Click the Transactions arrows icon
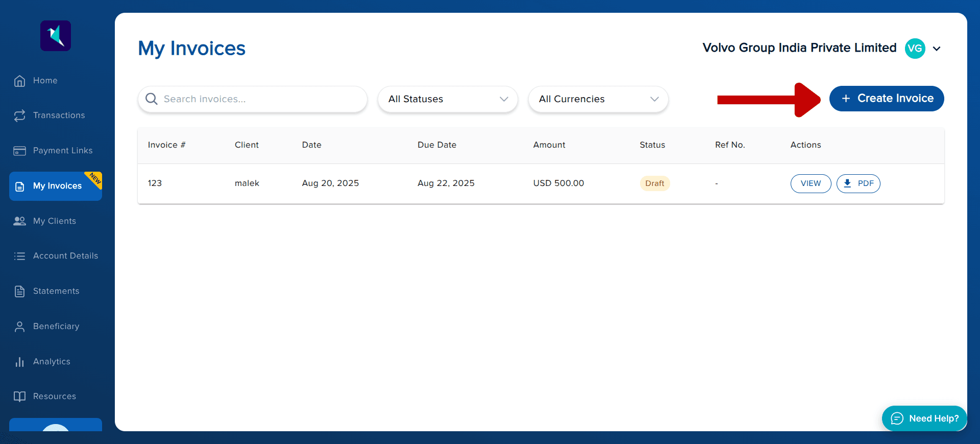 click(19, 115)
